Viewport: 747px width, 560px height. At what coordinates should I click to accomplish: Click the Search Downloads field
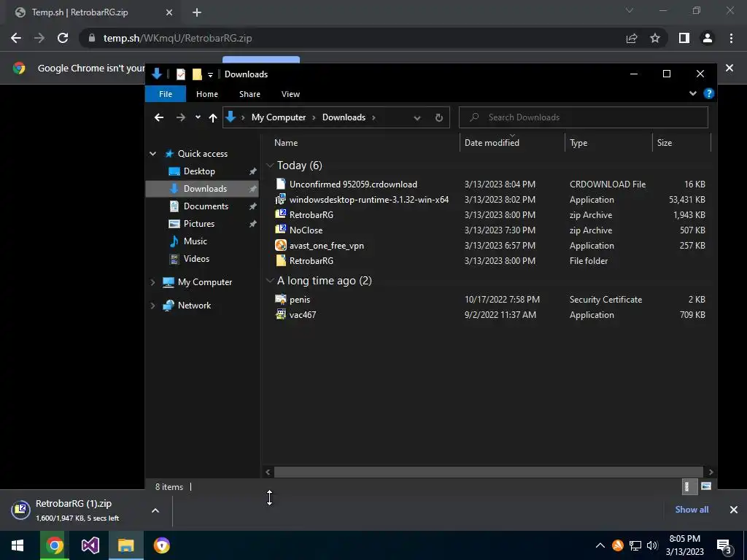[x=584, y=117]
